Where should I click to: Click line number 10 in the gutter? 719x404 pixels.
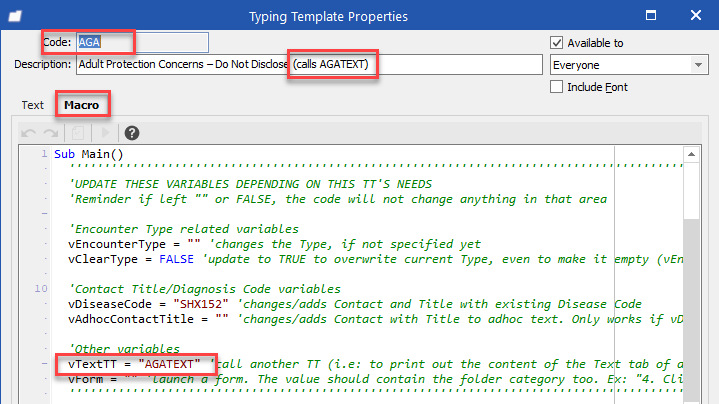point(41,288)
